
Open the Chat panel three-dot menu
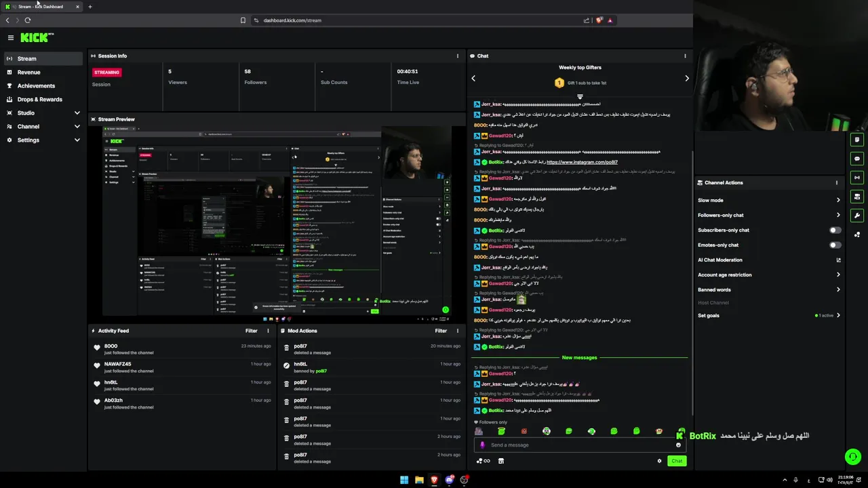(x=685, y=56)
